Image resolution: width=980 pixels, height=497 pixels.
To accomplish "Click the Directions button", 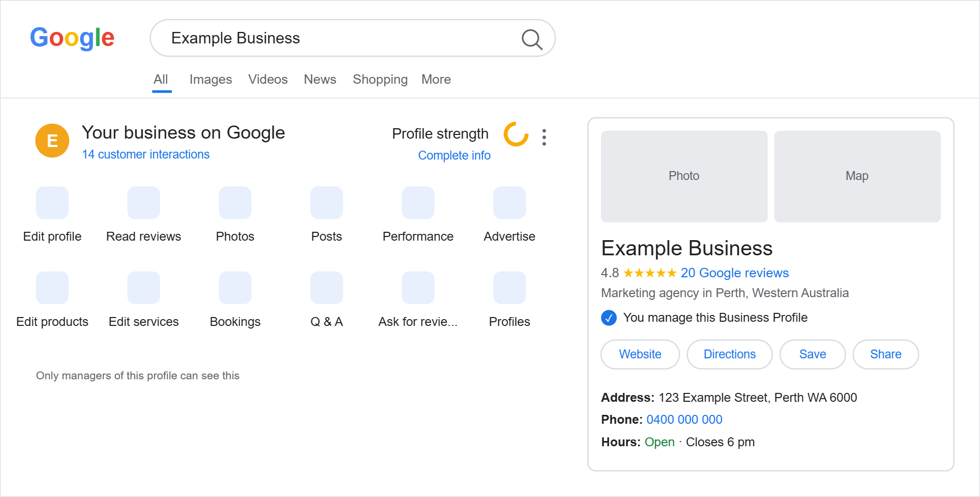I will tap(730, 354).
